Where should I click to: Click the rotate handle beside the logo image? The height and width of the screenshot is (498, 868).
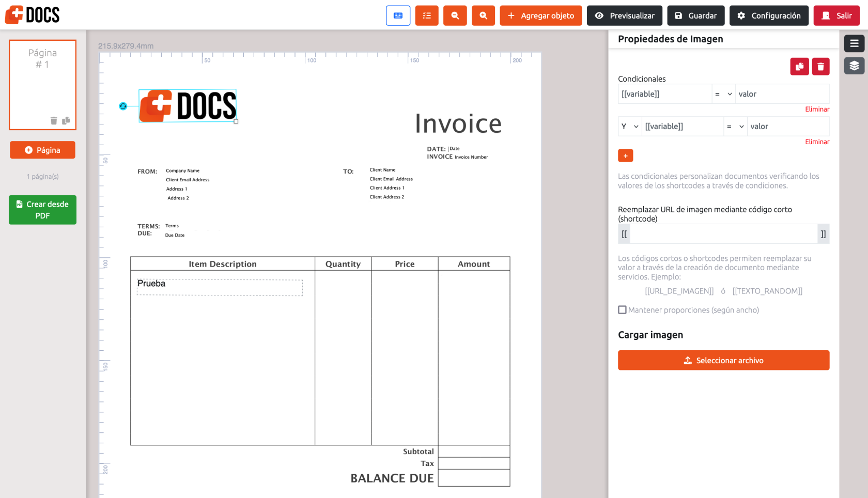pyautogui.click(x=123, y=106)
